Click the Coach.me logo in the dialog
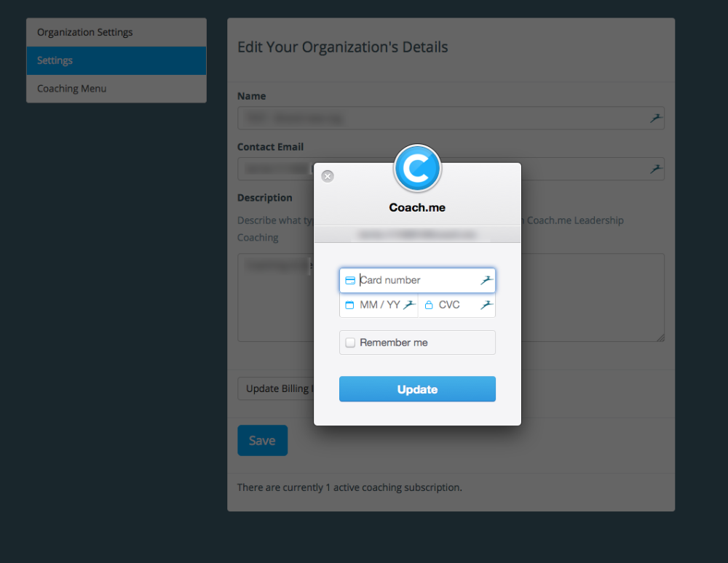This screenshot has height=563, width=728. [x=417, y=168]
